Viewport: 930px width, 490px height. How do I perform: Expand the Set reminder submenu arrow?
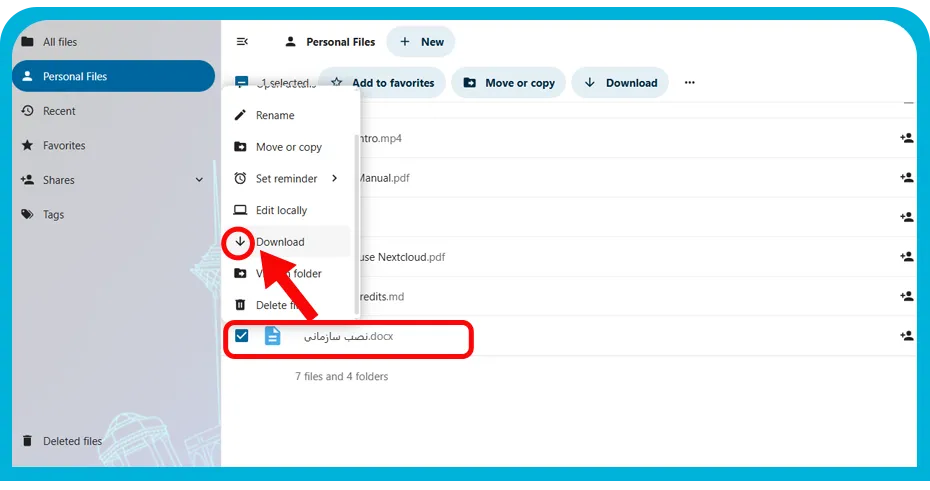335,178
